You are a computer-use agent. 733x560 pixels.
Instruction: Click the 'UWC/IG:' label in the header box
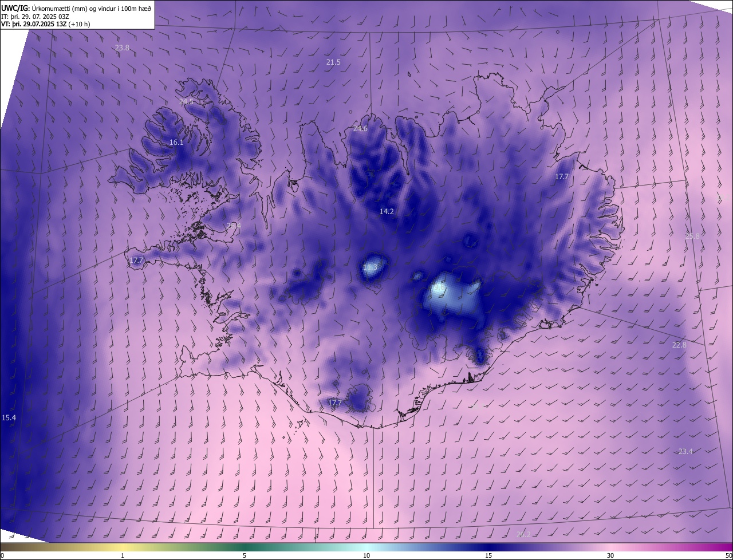15,8
